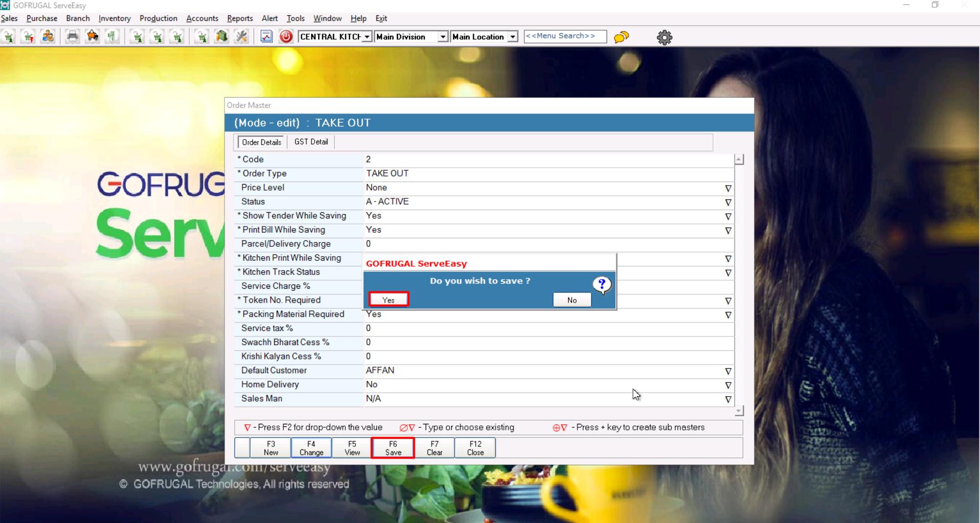Viewport: 980px width, 523px height.
Task: Click the red power button icon
Action: pyautogui.click(x=286, y=37)
